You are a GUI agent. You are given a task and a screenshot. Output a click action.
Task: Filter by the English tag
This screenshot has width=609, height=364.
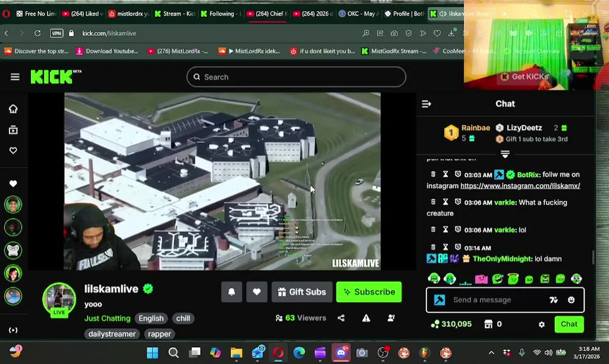pos(151,318)
